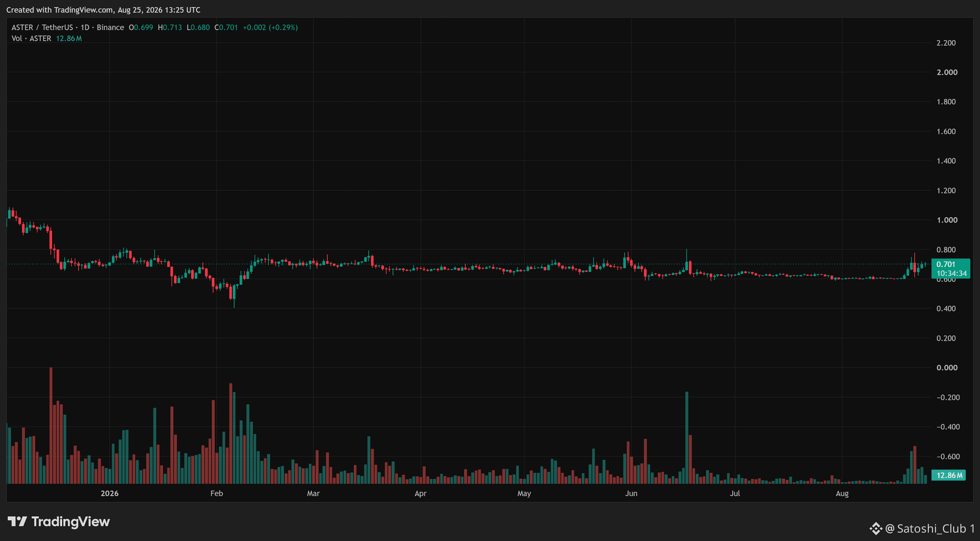Click the −0.400 price axis label
The width and height of the screenshot is (980, 541).
(x=948, y=427)
